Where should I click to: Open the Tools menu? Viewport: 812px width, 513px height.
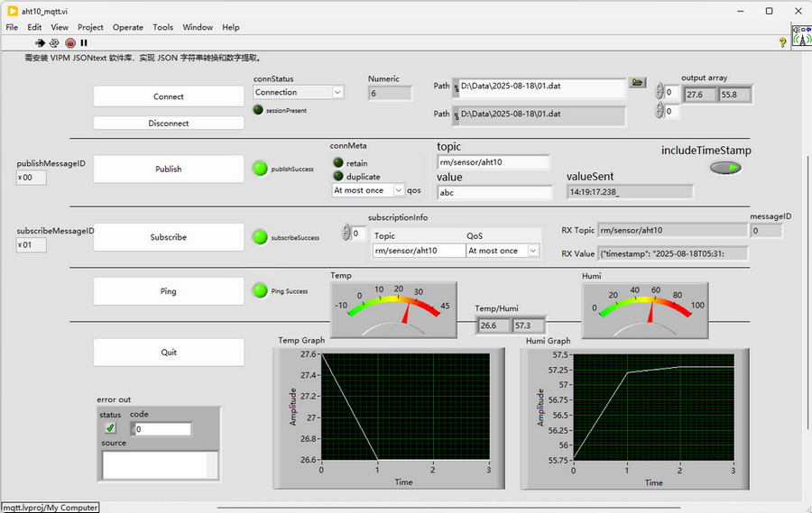pos(163,27)
